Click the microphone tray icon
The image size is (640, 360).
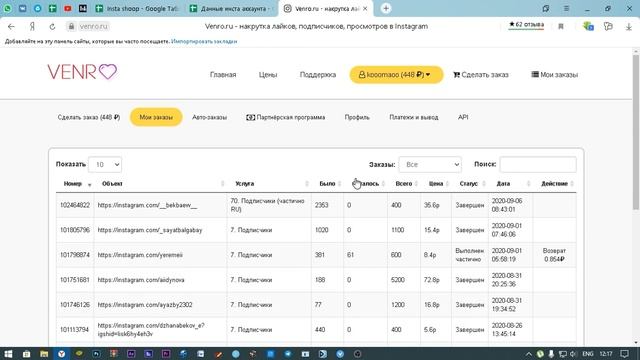pyautogui.click(x=551, y=354)
